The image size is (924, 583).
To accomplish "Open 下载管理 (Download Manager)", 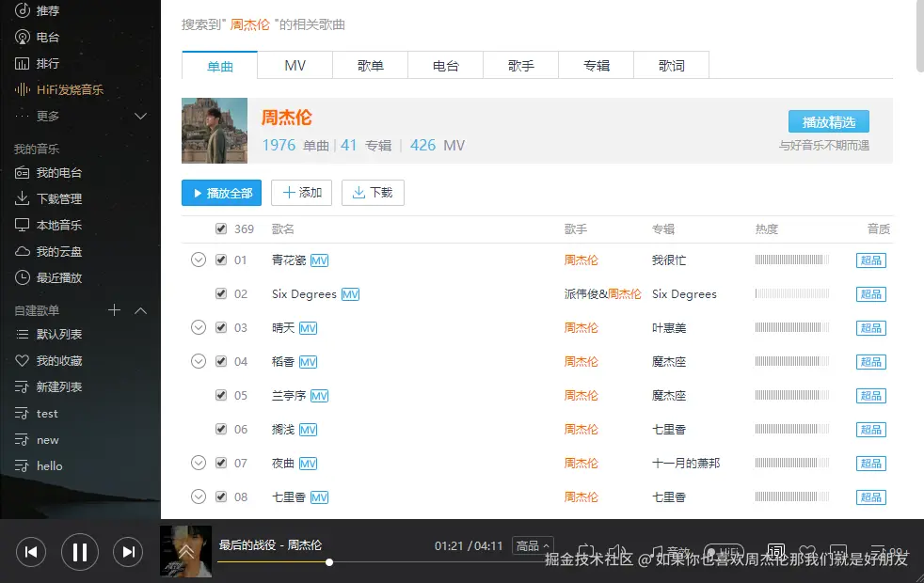I will 56,198.
